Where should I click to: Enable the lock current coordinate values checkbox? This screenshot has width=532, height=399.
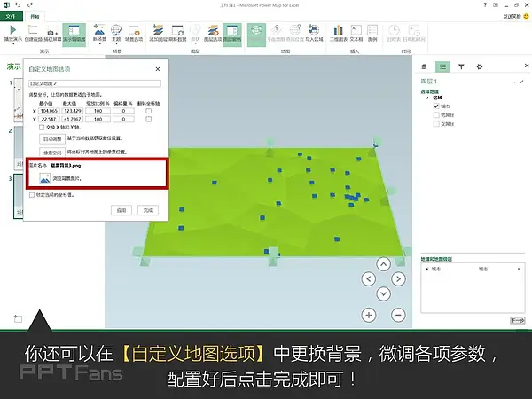click(x=33, y=194)
